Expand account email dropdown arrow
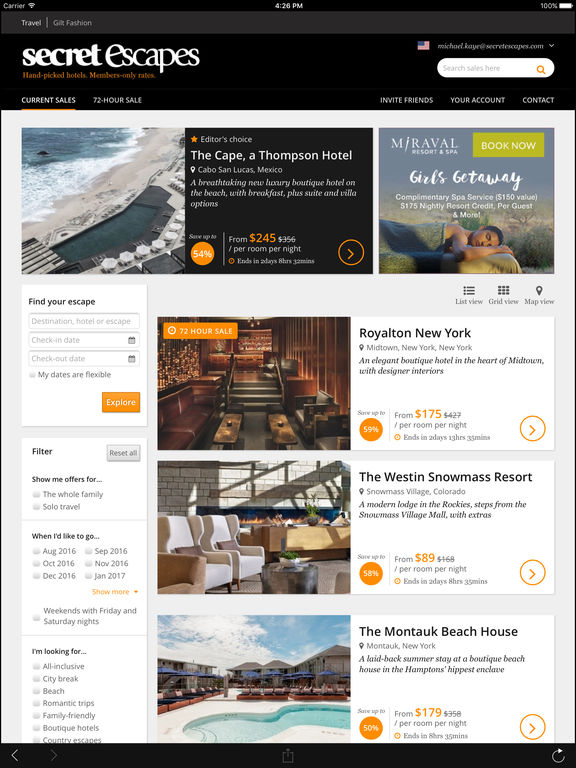Viewport: 576px width, 768px height. click(x=552, y=46)
